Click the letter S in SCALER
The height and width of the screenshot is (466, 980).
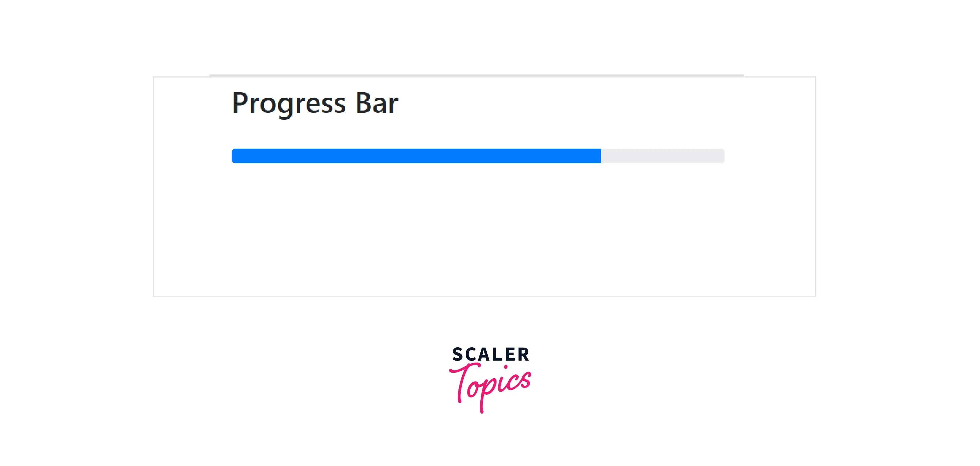tap(458, 355)
